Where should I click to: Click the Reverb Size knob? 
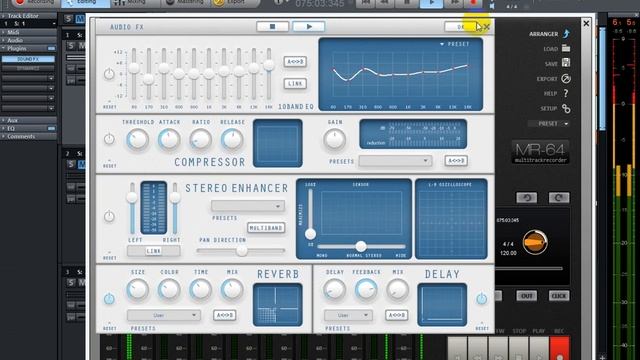click(x=138, y=290)
